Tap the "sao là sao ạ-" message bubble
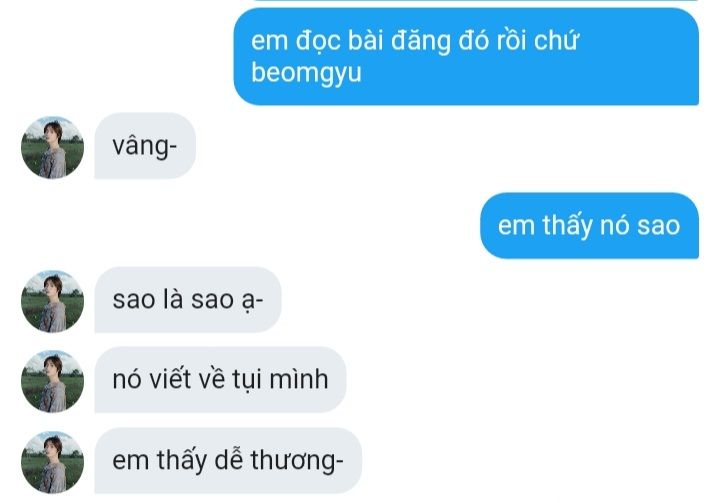720x503 pixels. [188, 300]
